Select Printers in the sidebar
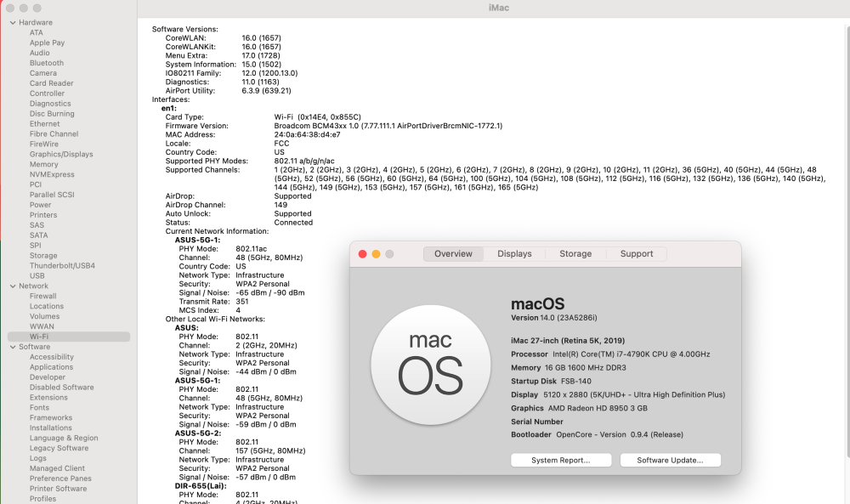Viewport: 850px width, 504px height. (43, 215)
